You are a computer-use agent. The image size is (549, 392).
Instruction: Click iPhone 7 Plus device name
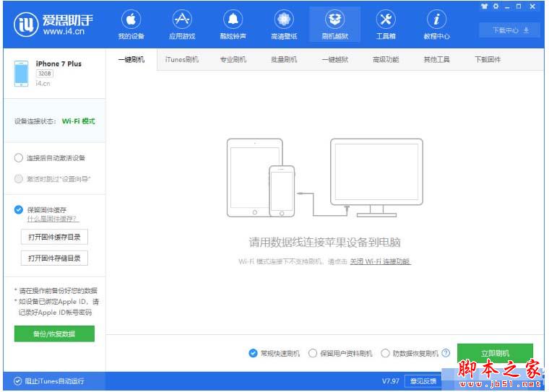tap(59, 64)
